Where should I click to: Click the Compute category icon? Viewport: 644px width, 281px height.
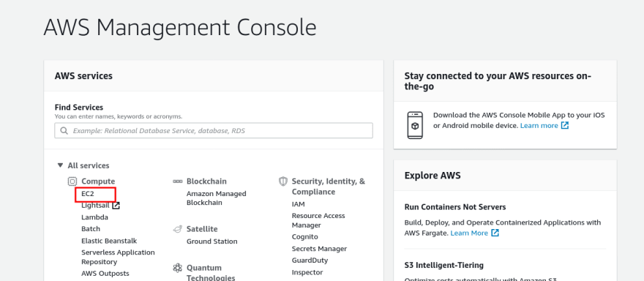pos(72,181)
